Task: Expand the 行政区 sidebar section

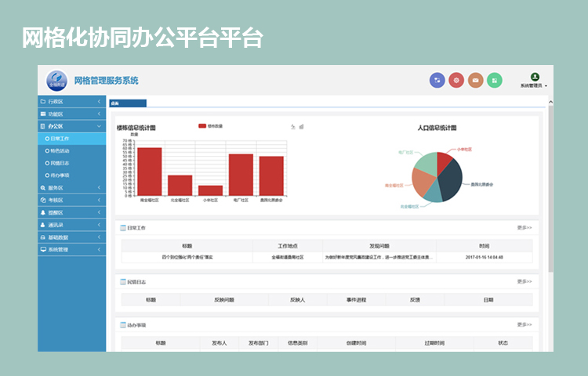Action: point(71,102)
